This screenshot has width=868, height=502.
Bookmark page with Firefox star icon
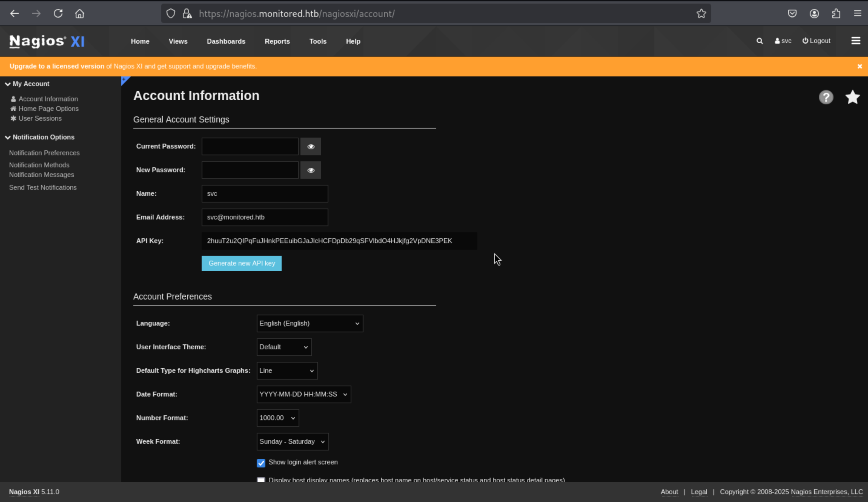pos(701,14)
